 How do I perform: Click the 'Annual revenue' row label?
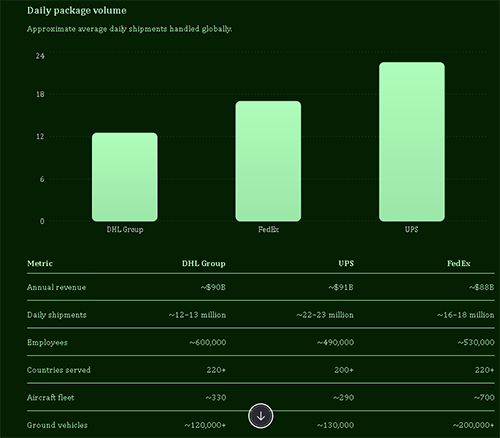56,287
